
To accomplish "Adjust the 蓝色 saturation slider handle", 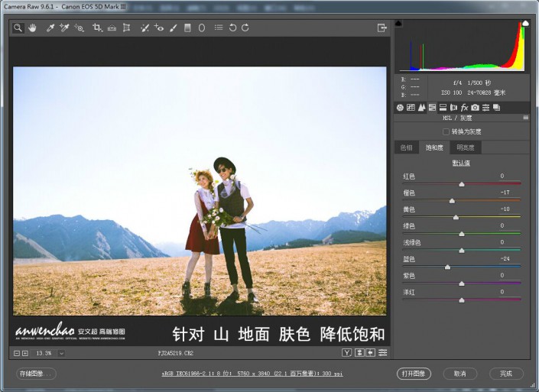I will (447, 267).
